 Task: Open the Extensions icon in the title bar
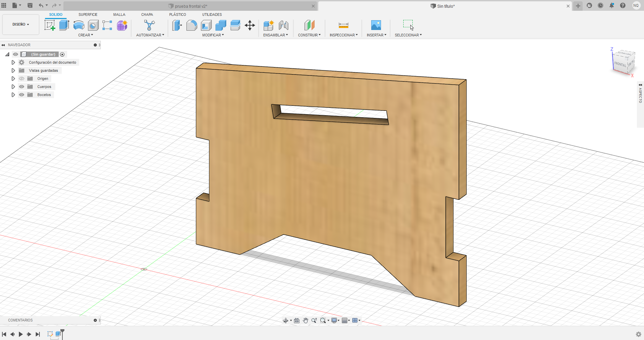pos(589,5)
